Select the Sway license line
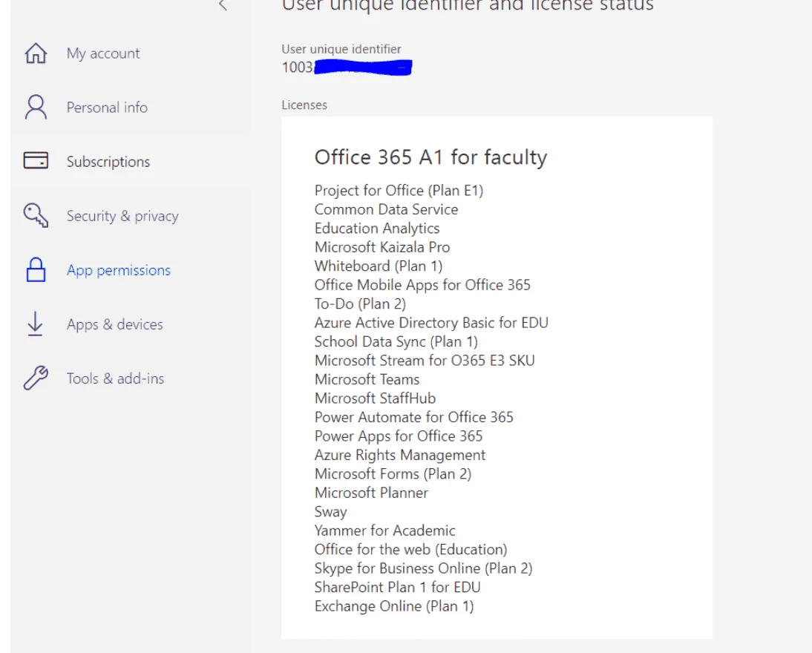This screenshot has width=812, height=653. 330,511
